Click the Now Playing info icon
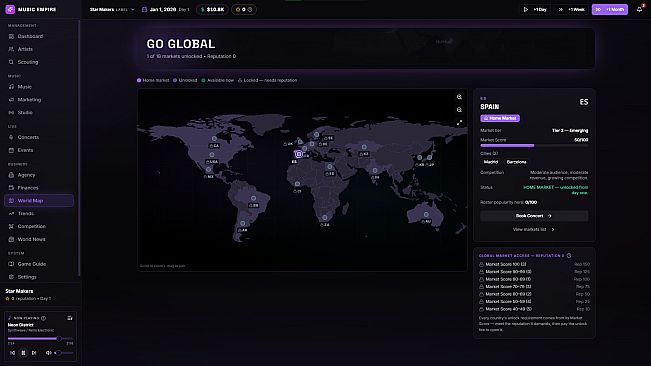651x366 pixels. click(44, 318)
